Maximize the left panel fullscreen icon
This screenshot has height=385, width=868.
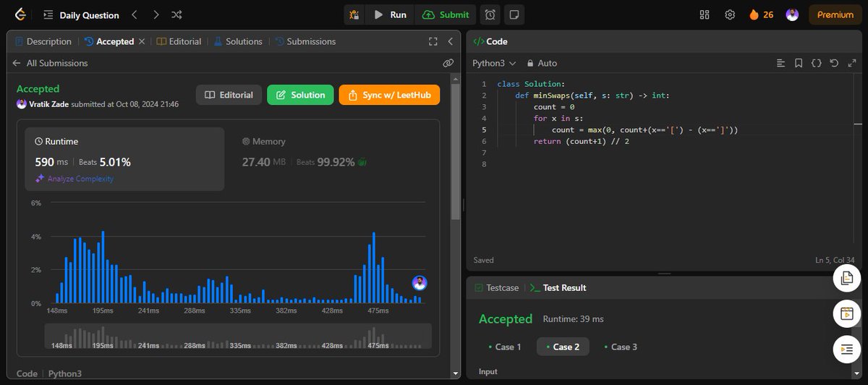tap(433, 41)
